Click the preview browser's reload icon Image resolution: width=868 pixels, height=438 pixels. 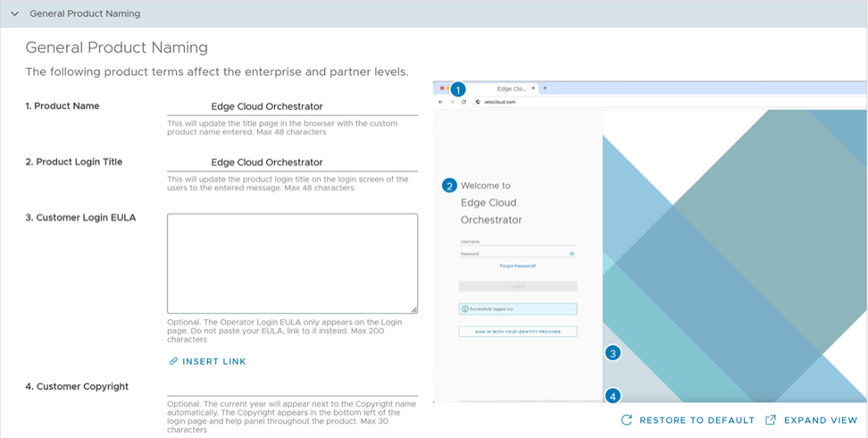tap(464, 102)
